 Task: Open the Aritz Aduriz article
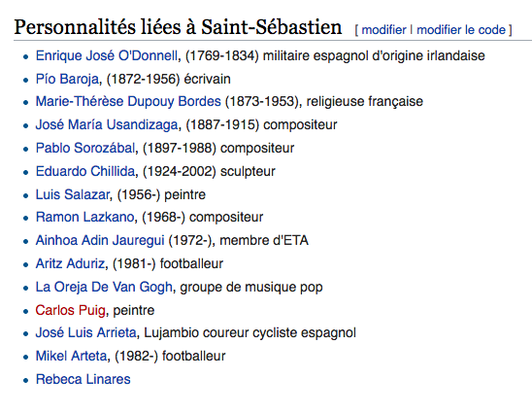[x=70, y=264]
